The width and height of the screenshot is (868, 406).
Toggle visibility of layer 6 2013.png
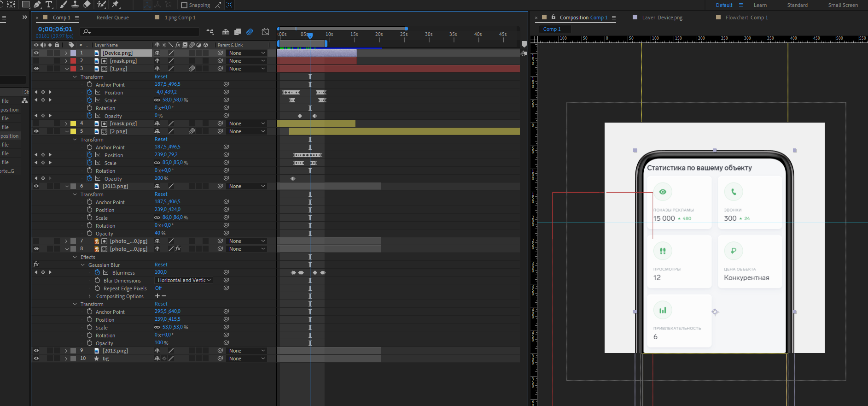tap(36, 186)
